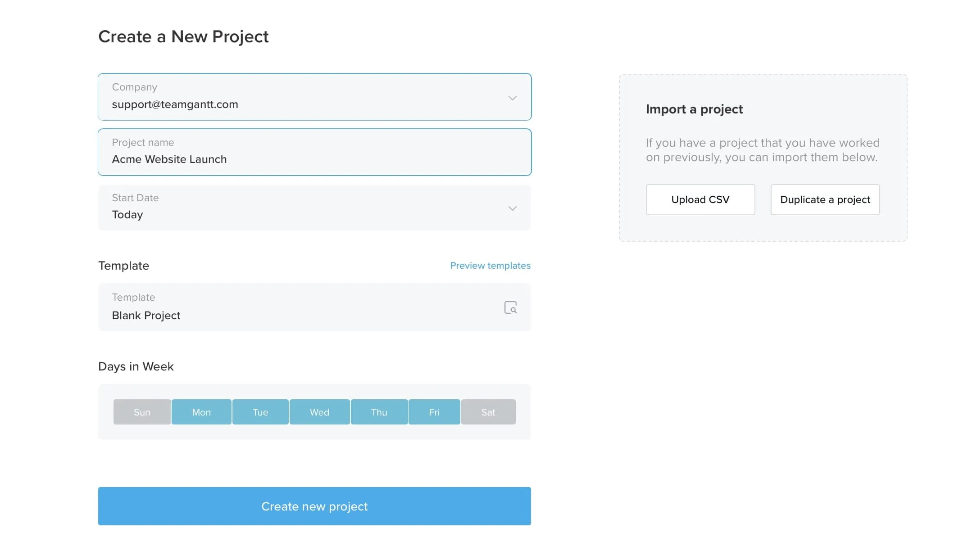
Task: Toggle the Mon day button
Action: pos(201,412)
